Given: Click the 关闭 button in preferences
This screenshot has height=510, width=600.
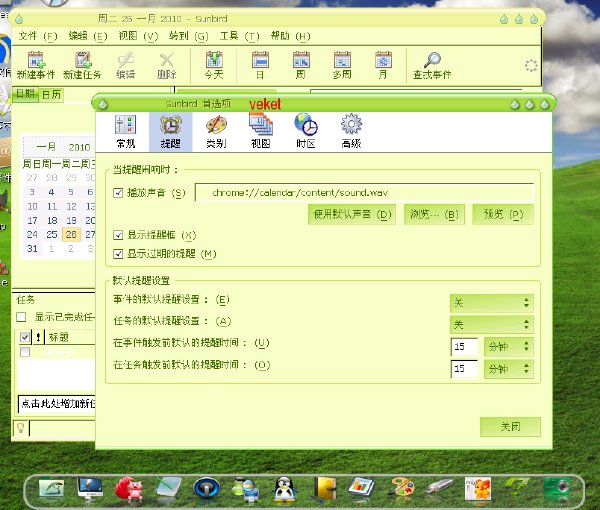Looking at the screenshot, I should click(x=510, y=427).
